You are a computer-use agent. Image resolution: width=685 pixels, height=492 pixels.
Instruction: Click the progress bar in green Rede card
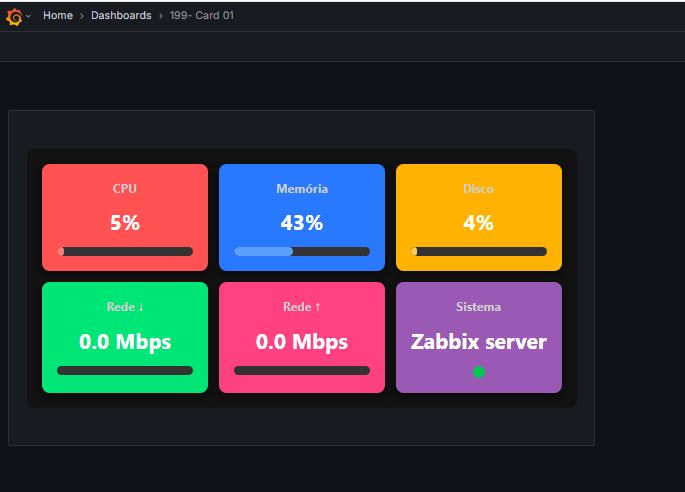pyautogui.click(x=125, y=371)
